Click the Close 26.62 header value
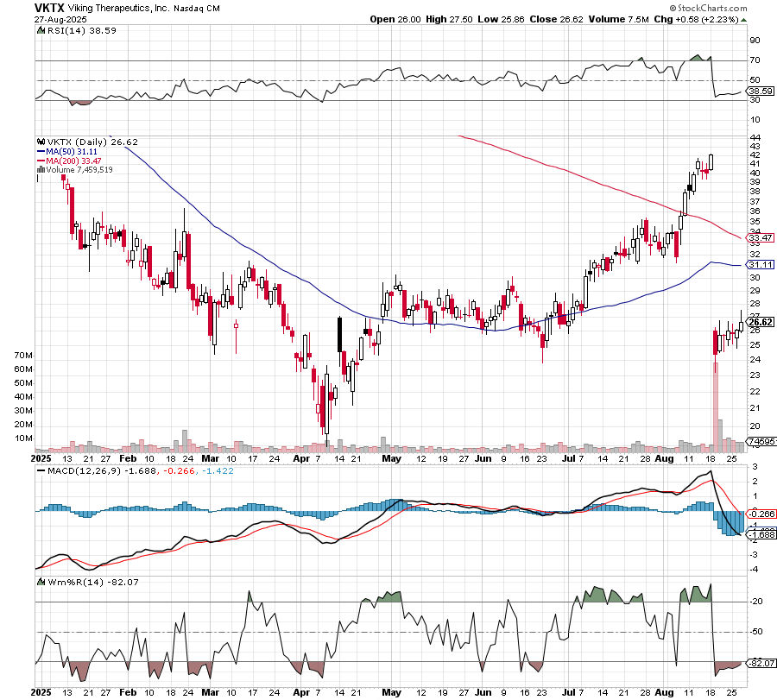777x700 pixels. click(556, 19)
